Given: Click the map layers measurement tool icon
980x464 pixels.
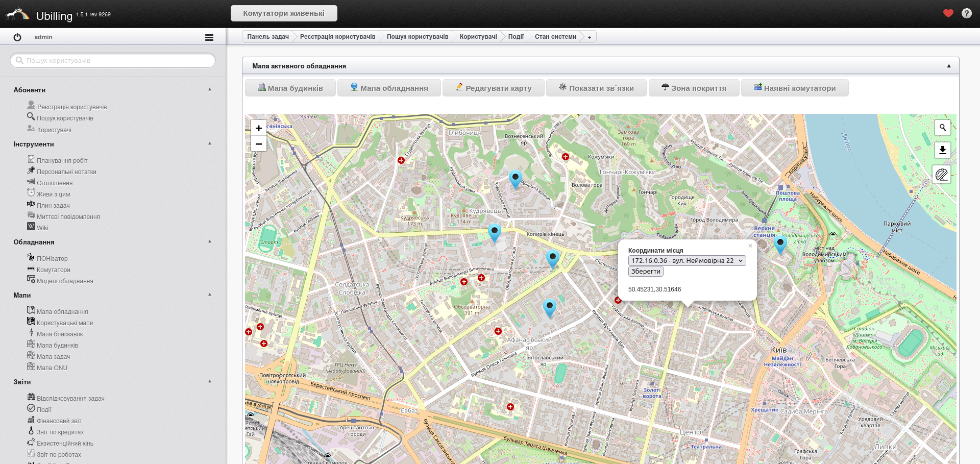Looking at the screenshot, I should pos(942,175).
